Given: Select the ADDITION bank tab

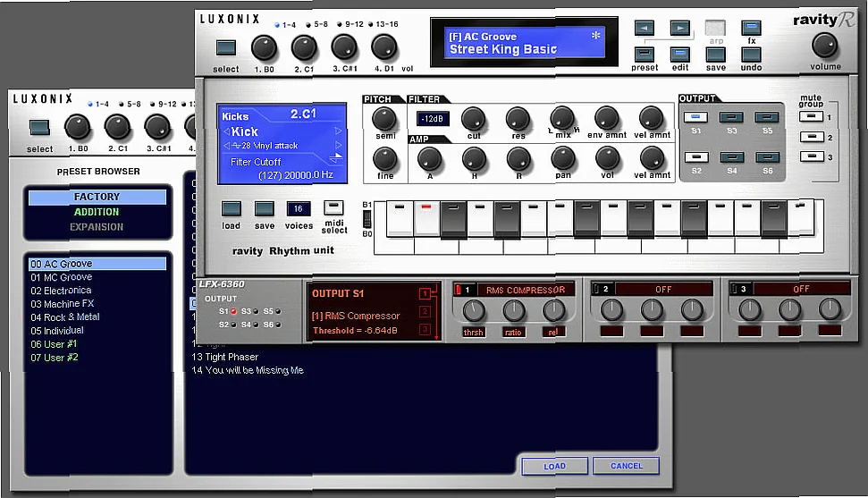Looking at the screenshot, I should tap(97, 212).
